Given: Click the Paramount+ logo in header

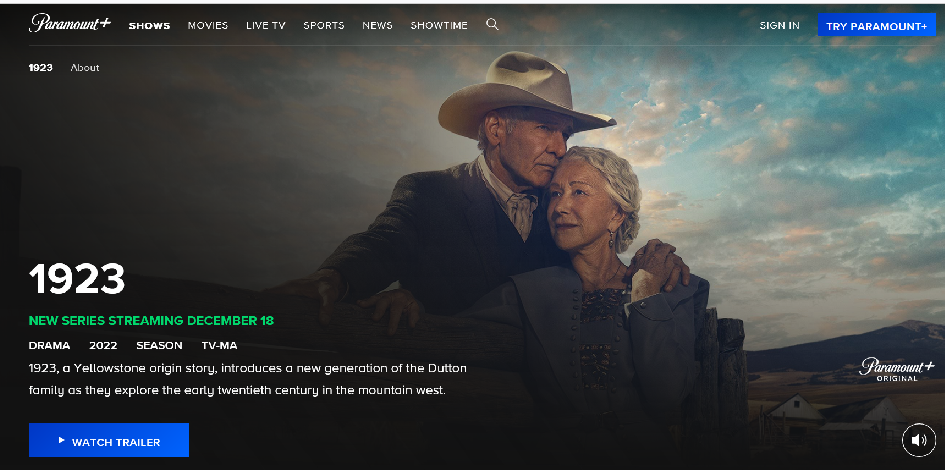Looking at the screenshot, I should pyautogui.click(x=70, y=24).
